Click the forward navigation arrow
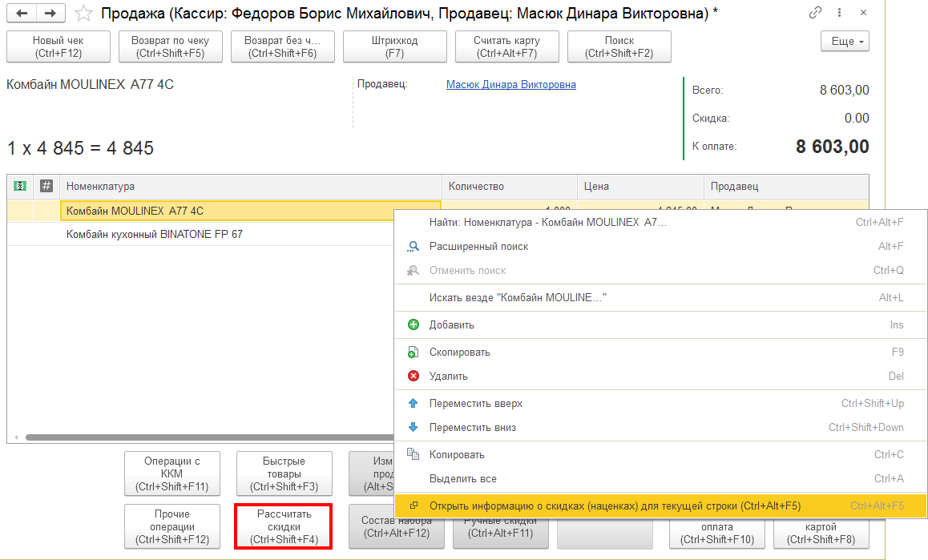This screenshot has height=560, width=928. (50, 13)
